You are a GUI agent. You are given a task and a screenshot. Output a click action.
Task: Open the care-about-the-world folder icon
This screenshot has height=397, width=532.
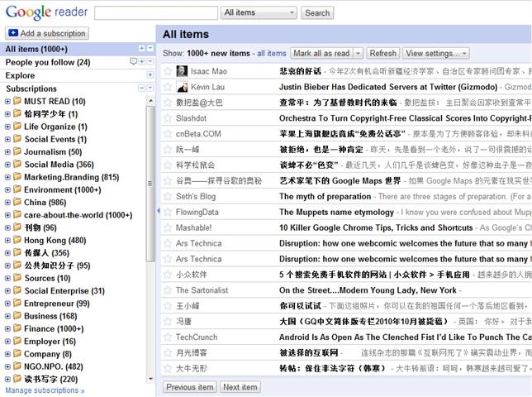[x=17, y=215]
